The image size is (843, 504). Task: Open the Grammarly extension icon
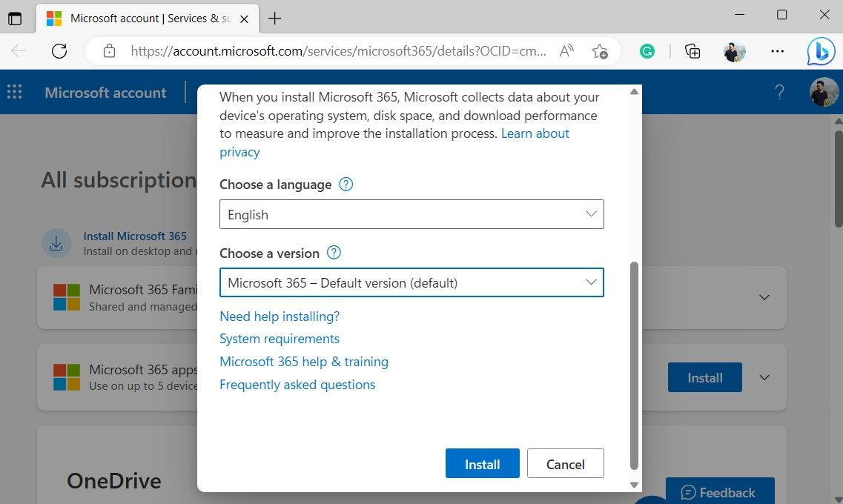pyautogui.click(x=647, y=51)
